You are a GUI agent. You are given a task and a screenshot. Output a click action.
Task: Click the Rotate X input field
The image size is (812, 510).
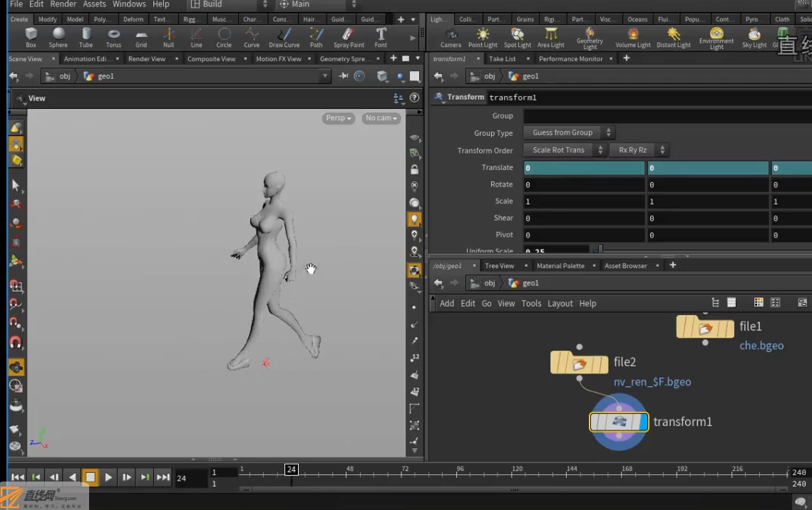tap(584, 184)
